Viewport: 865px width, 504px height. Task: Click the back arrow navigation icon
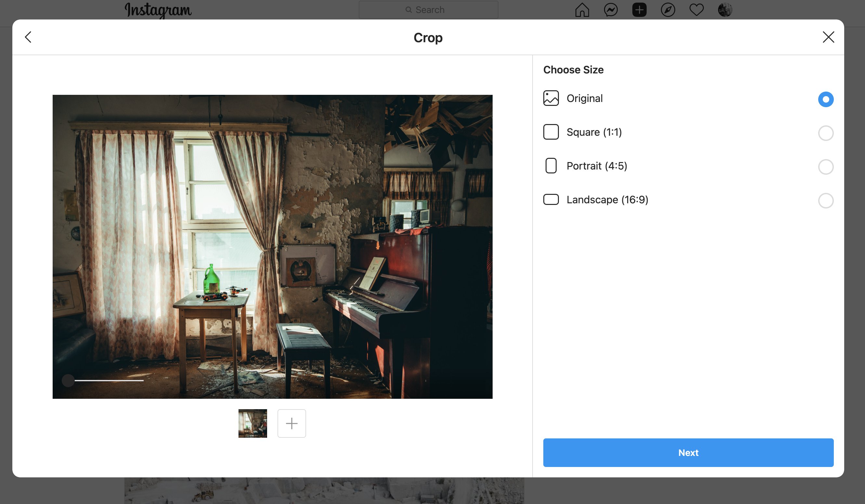click(28, 37)
